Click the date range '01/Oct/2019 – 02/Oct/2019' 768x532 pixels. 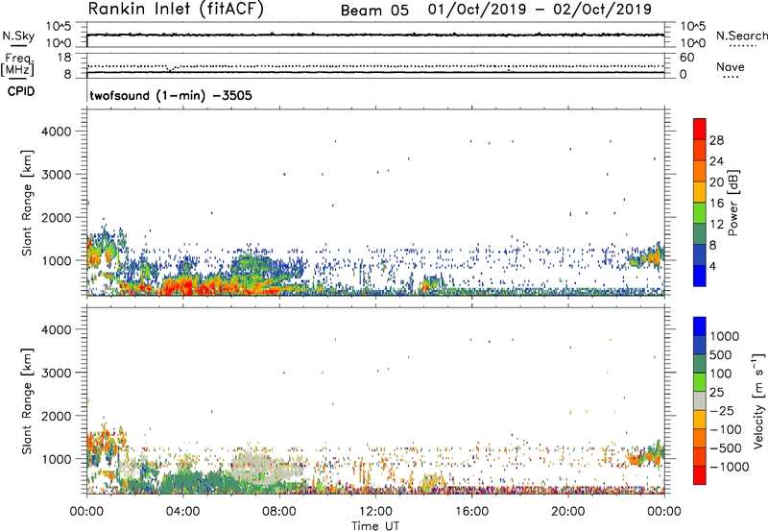(x=540, y=10)
